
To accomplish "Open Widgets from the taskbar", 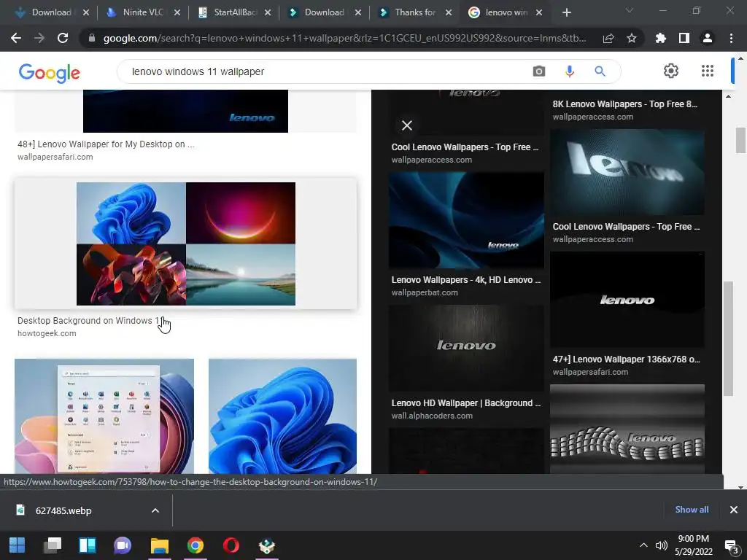I will pos(88,545).
